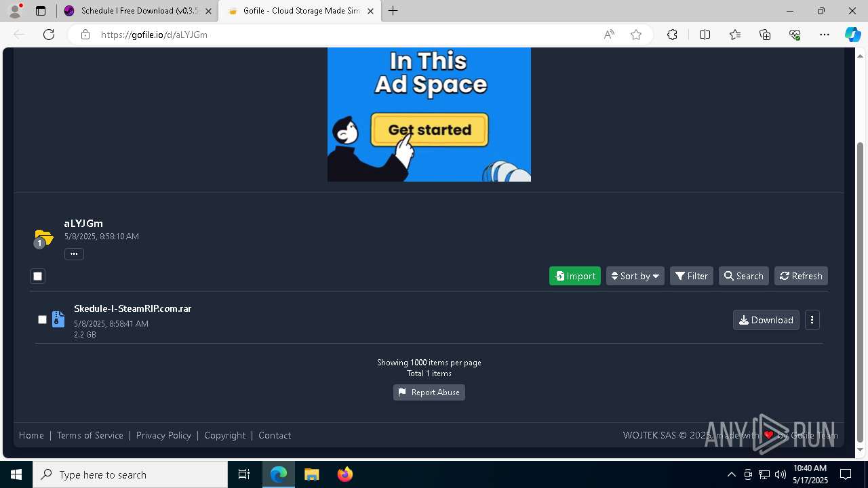The image size is (868, 488).
Task: Open Edge Settings and more menu
Action: [825, 35]
